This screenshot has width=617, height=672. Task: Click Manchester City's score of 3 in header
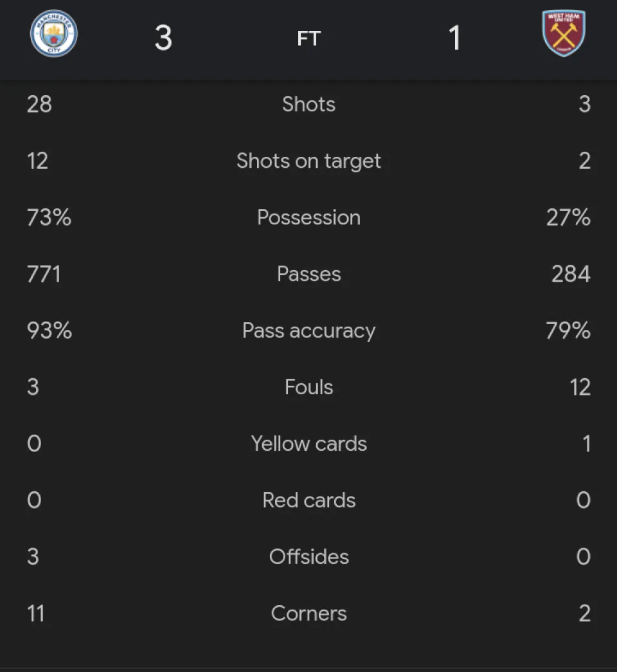(163, 38)
